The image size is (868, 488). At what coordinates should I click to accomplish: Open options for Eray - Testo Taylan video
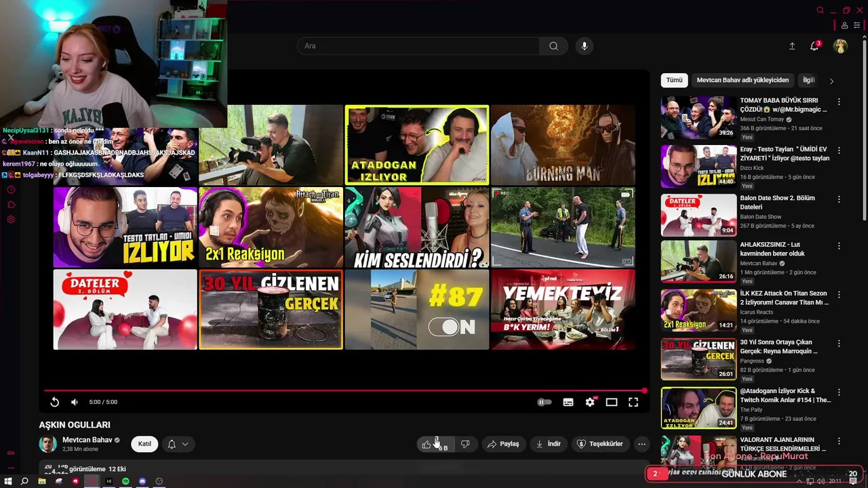(x=839, y=150)
